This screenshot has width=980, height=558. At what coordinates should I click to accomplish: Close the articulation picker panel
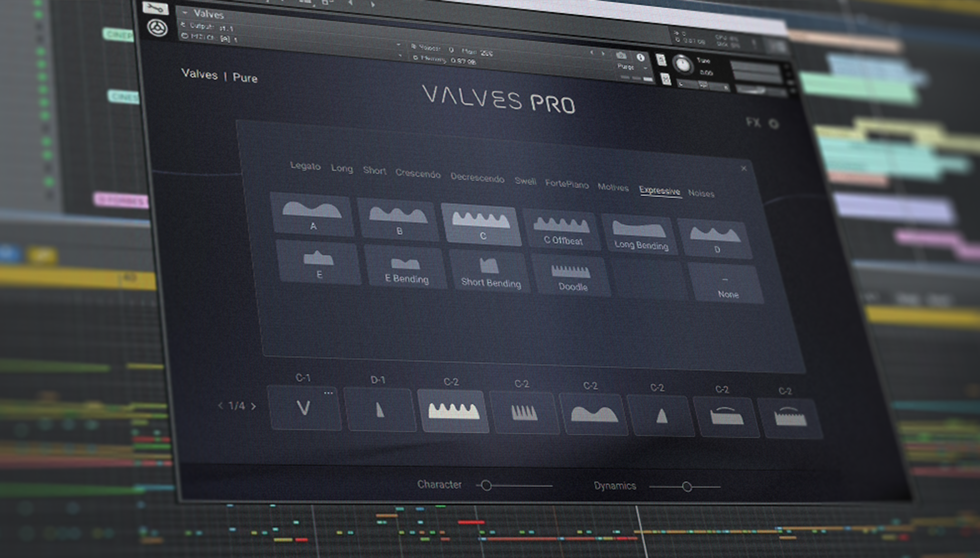click(x=743, y=168)
